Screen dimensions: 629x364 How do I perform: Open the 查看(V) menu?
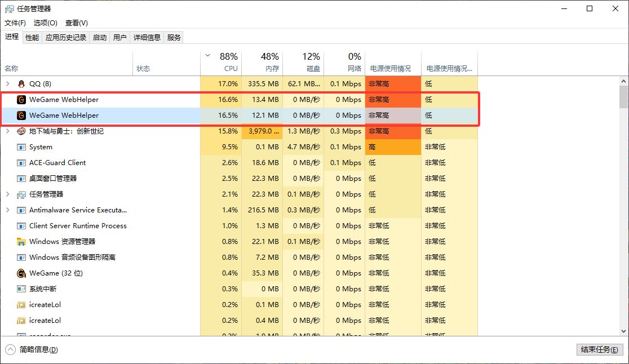click(x=77, y=23)
